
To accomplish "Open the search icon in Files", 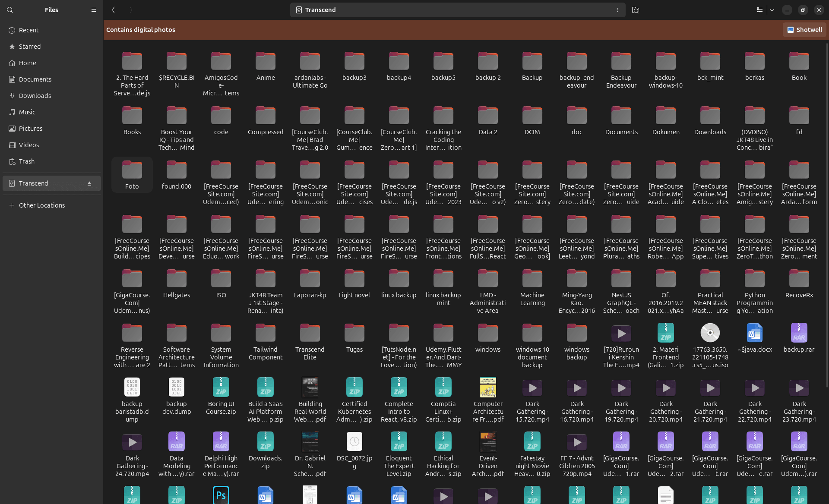I will coord(10,10).
